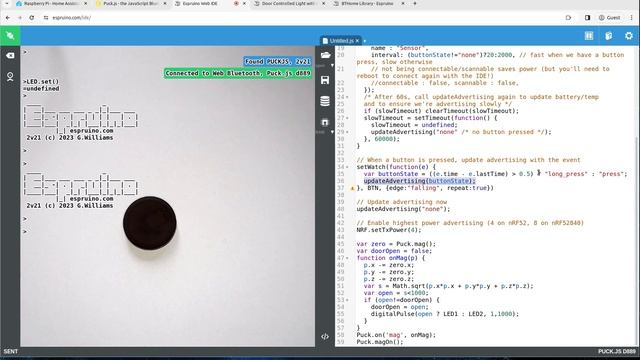The width and height of the screenshot is (640, 360).
Task: Click 'var doorOpen = false;' on line 46
Action: tap(394, 251)
